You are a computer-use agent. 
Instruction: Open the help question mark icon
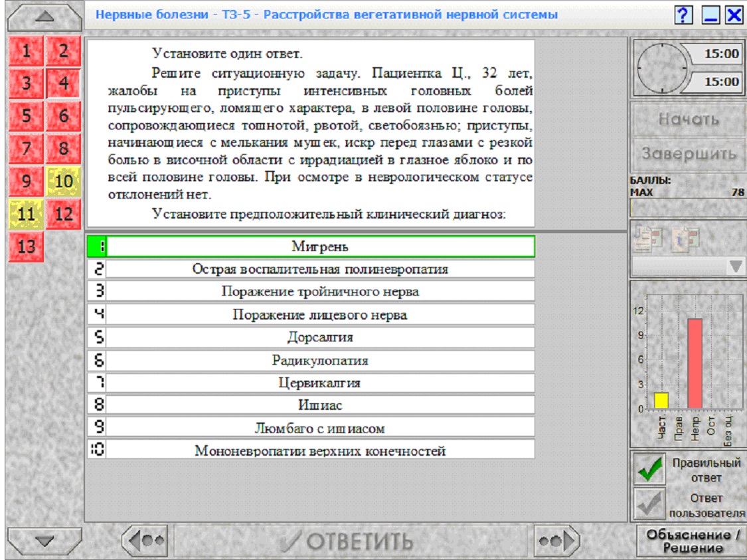683,15
